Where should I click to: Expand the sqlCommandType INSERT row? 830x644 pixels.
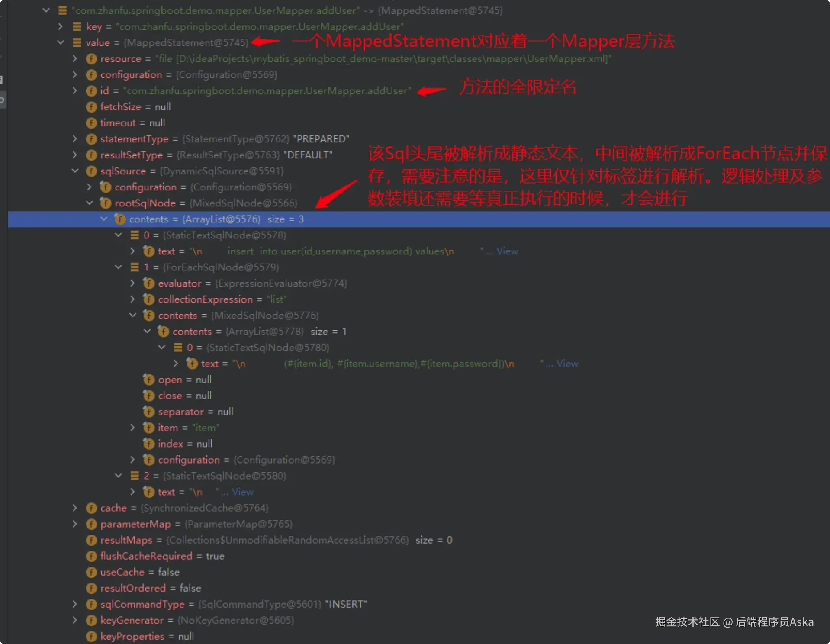tap(75, 604)
